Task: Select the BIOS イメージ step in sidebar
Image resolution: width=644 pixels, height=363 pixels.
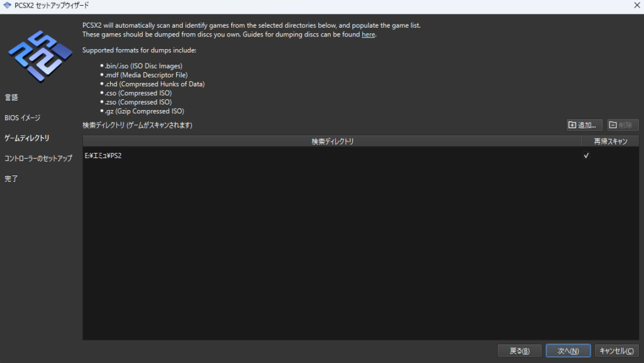Action: [23, 118]
